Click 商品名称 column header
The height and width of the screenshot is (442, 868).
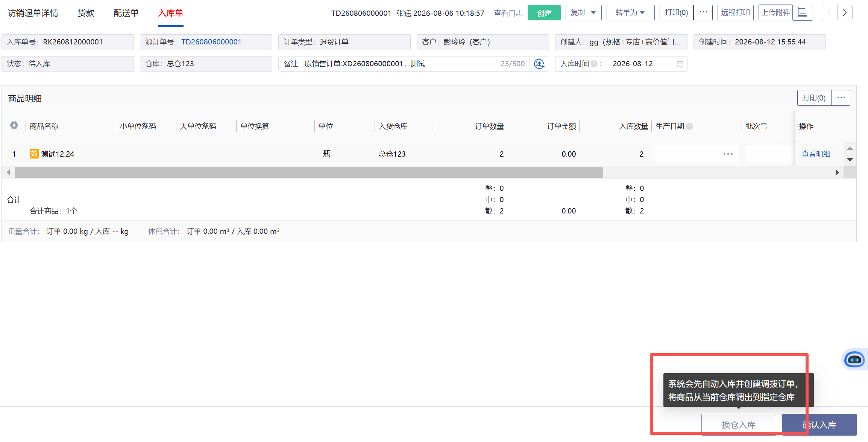coord(44,126)
